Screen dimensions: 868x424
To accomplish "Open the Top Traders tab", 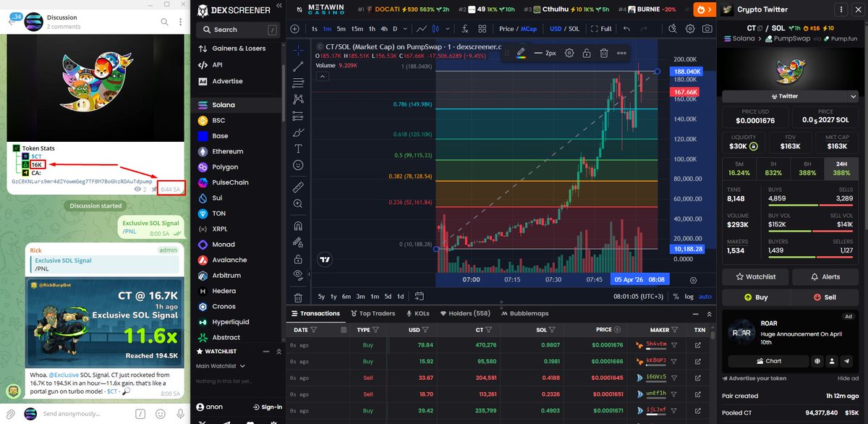I will tap(373, 313).
